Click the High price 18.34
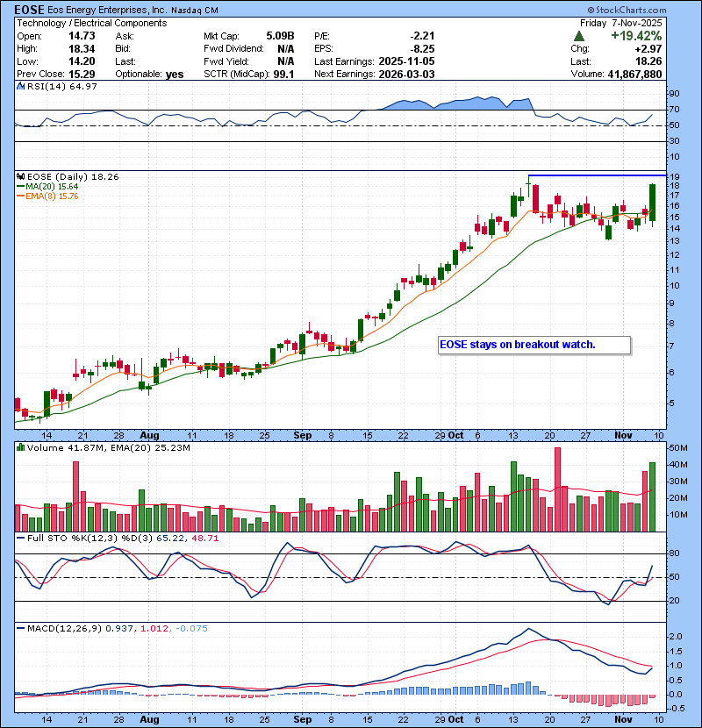Screen dimensions: 702x728 coord(82,49)
